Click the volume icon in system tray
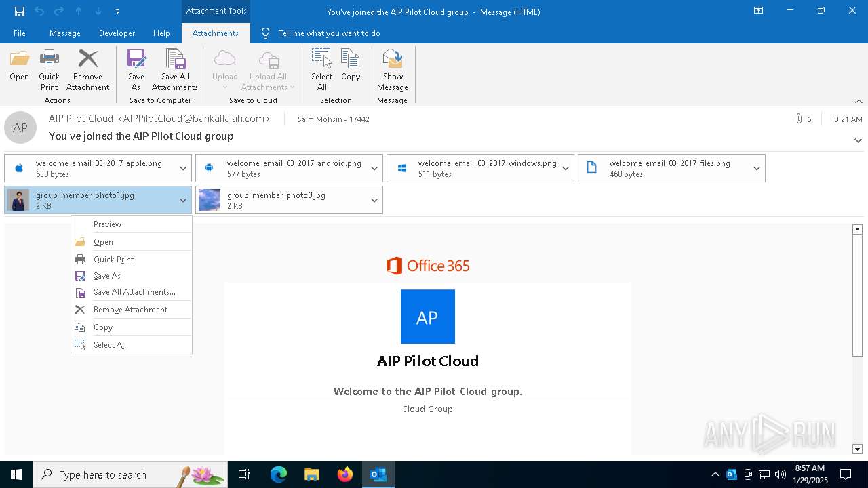 click(x=780, y=474)
